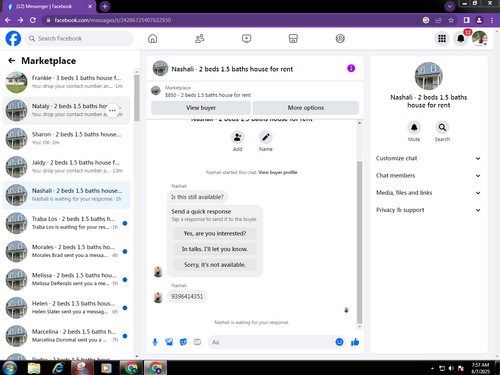Bookmark this page star icon
This screenshot has height=375, width=500.
point(451,20)
